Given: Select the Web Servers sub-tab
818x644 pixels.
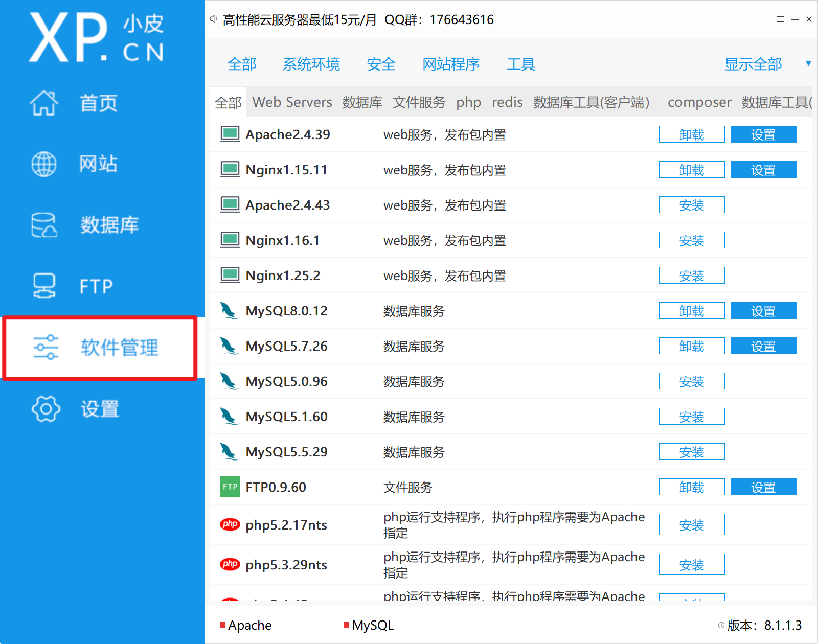Looking at the screenshot, I should [292, 102].
